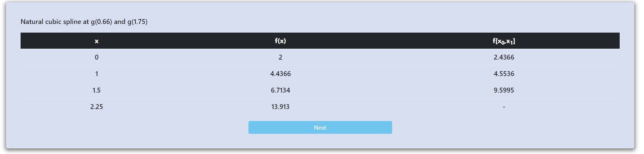Click the x column header
Image resolution: width=644 pixels, height=154 pixels.
(97, 41)
